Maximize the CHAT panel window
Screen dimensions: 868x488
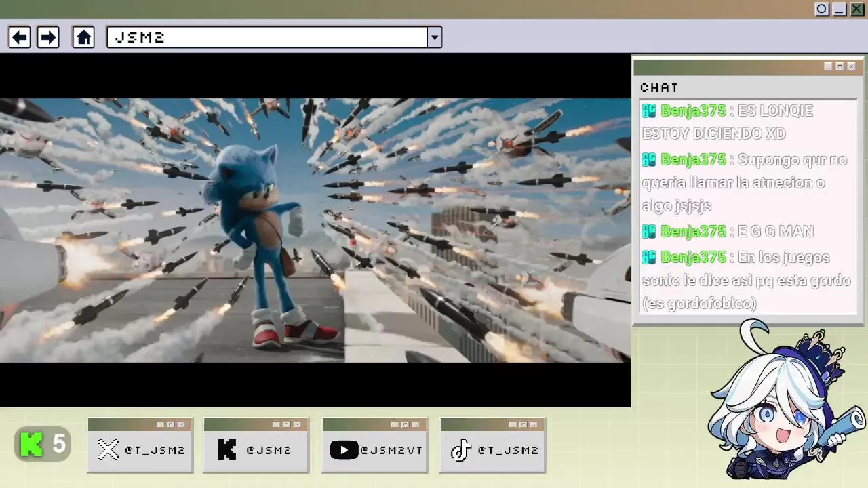pos(840,66)
